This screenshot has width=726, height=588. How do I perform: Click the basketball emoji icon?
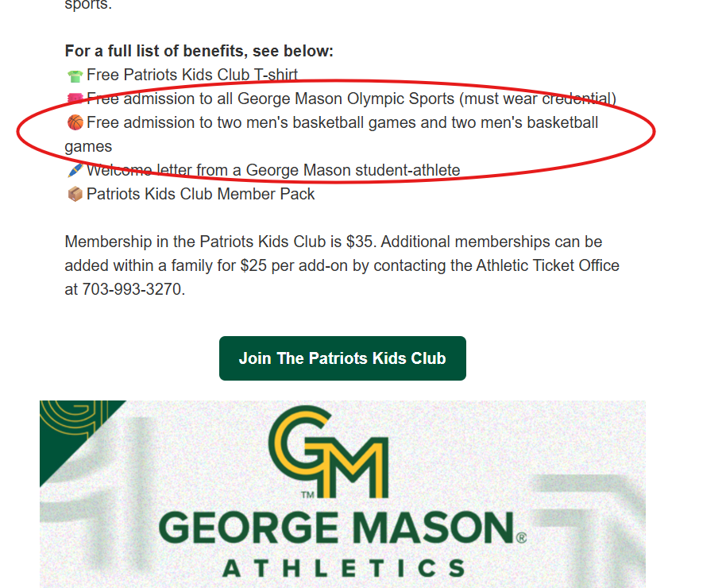75,123
